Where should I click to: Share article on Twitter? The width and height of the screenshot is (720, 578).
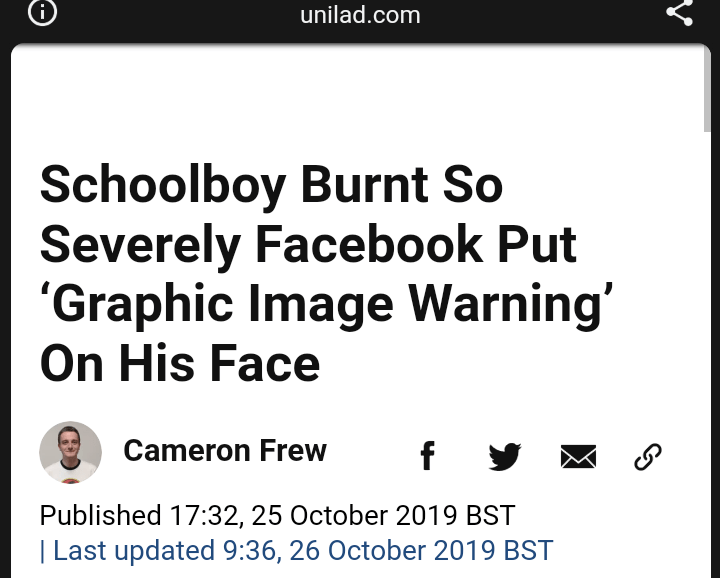pos(505,456)
